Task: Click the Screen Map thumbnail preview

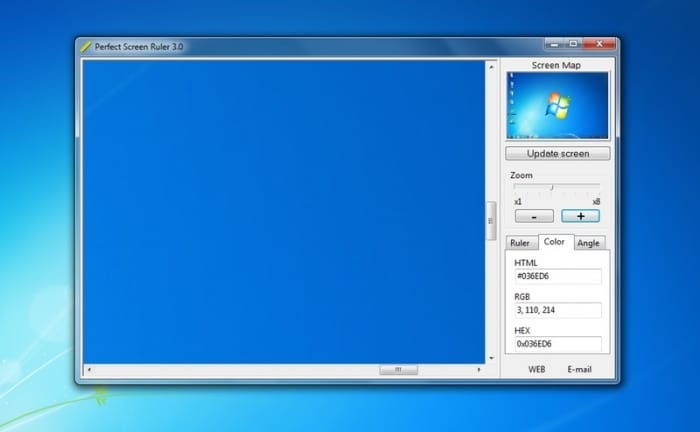Action: pyautogui.click(x=557, y=106)
